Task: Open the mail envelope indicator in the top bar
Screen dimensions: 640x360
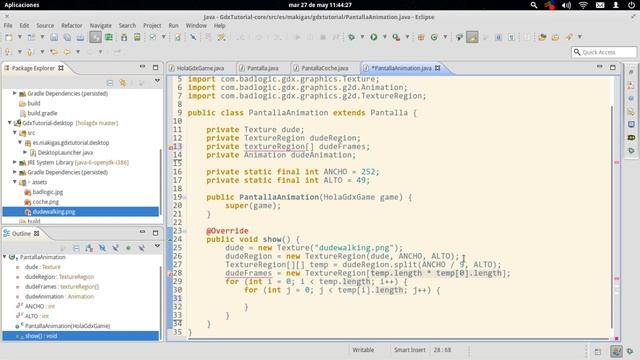Action: pyautogui.click(x=600, y=5)
